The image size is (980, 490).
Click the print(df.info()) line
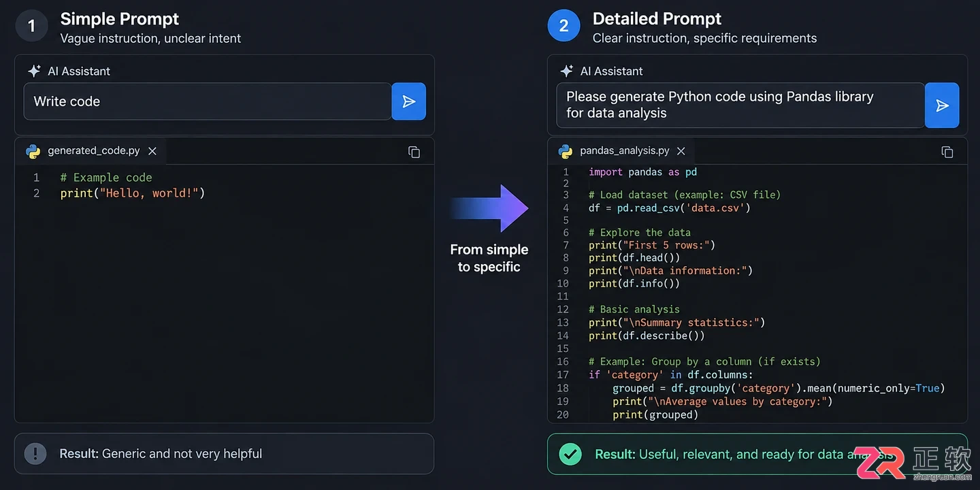[634, 284]
